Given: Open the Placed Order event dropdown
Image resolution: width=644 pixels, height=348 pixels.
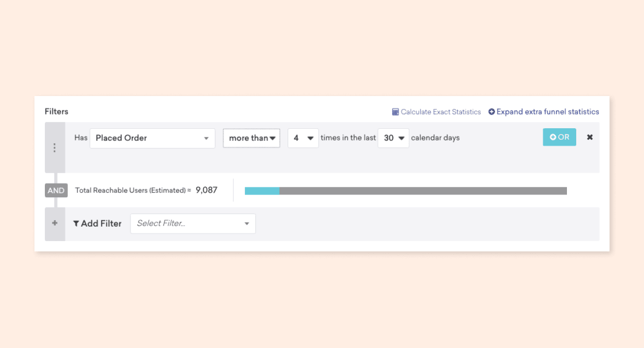Looking at the screenshot, I should point(152,138).
